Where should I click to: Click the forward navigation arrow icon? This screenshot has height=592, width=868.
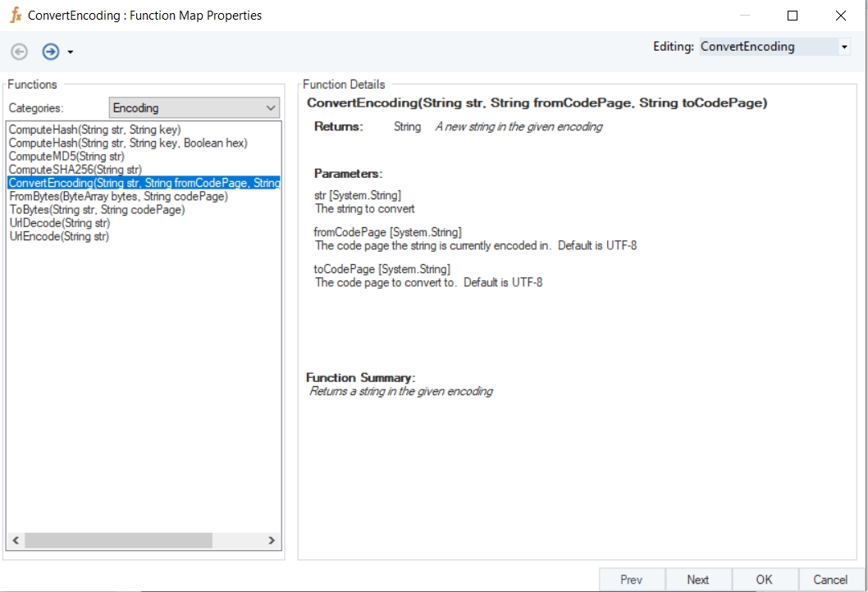pos(51,52)
